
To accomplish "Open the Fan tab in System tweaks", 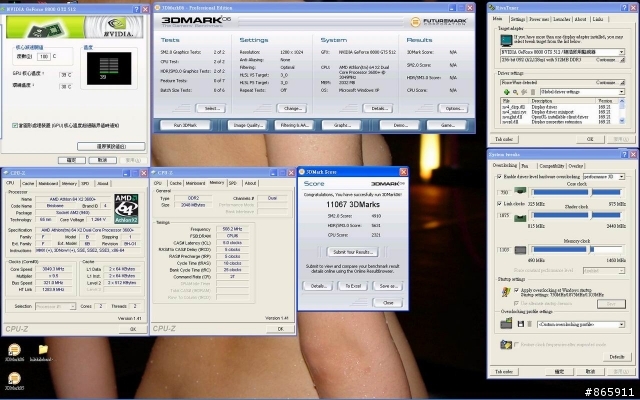I will (x=524, y=166).
